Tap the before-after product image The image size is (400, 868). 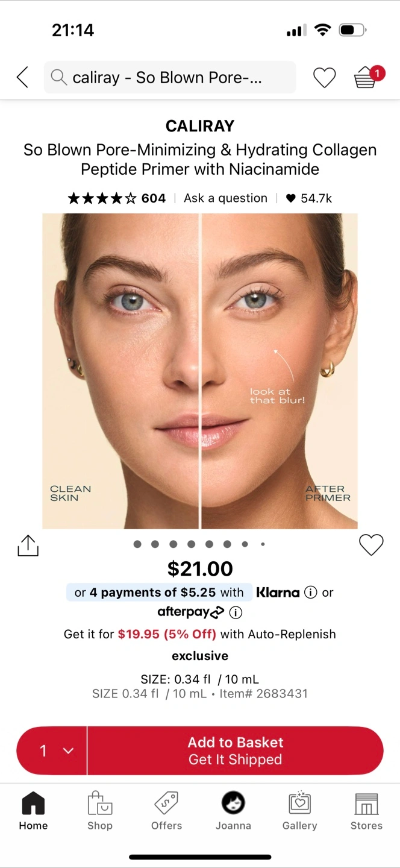coord(200,371)
